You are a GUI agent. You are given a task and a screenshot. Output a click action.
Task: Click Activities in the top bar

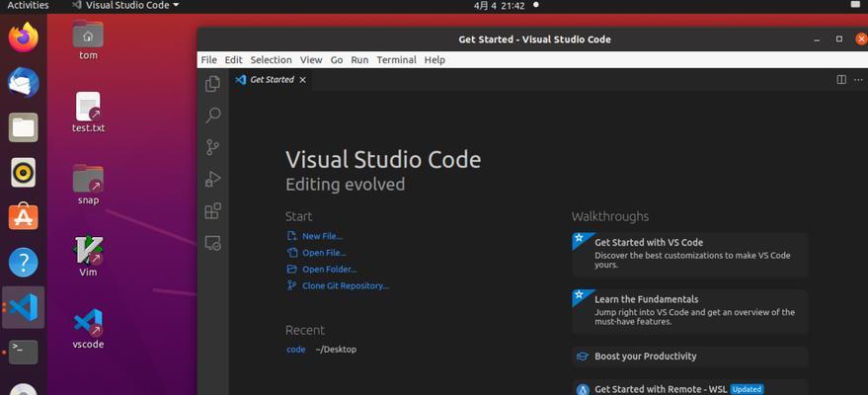(28, 5)
